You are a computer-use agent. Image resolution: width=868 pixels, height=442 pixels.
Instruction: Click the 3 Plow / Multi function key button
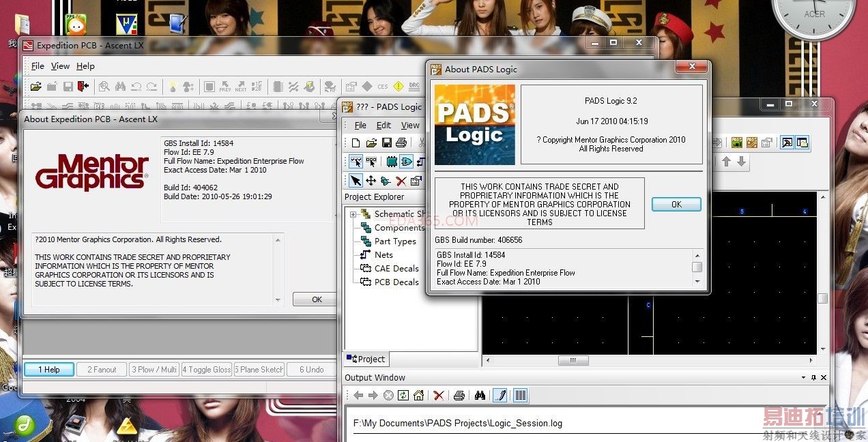click(154, 370)
